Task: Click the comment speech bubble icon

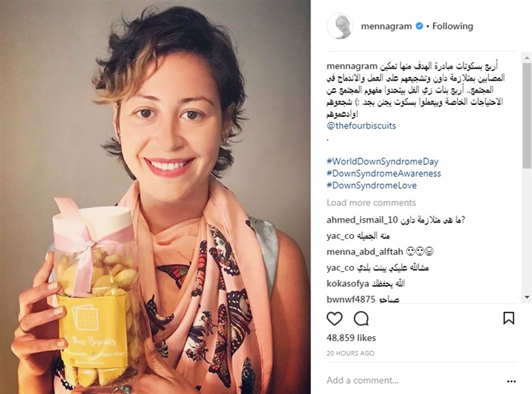Action: pyautogui.click(x=361, y=319)
